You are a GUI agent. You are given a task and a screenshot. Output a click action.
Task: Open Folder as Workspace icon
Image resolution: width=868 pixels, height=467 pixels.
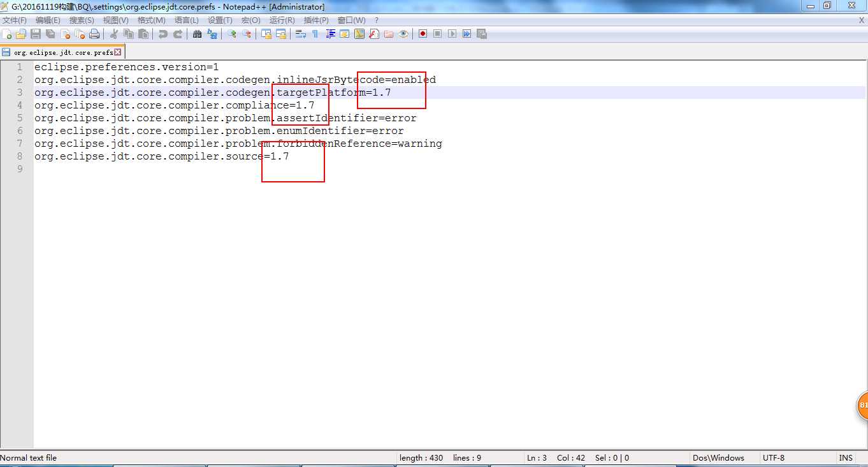click(389, 34)
